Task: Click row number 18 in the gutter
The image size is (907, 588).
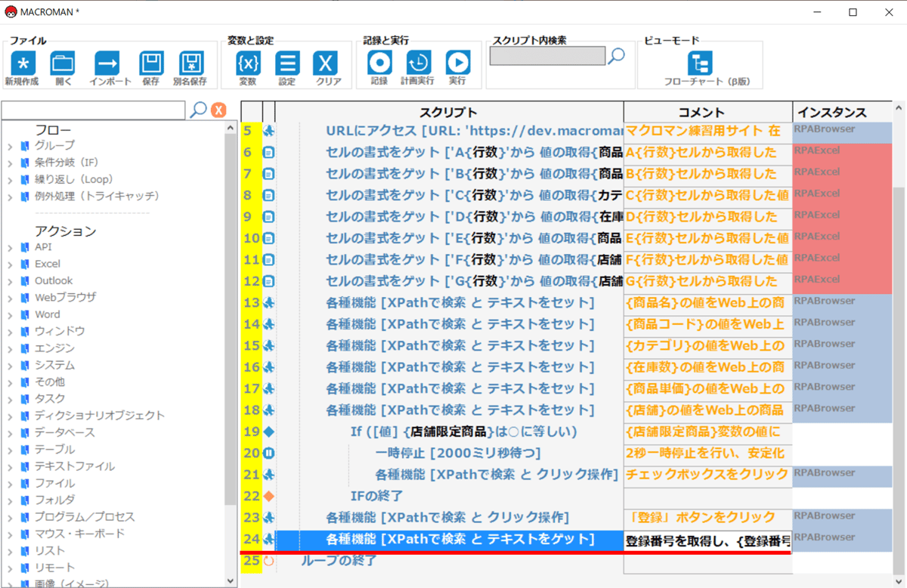Action: [x=251, y=410]
